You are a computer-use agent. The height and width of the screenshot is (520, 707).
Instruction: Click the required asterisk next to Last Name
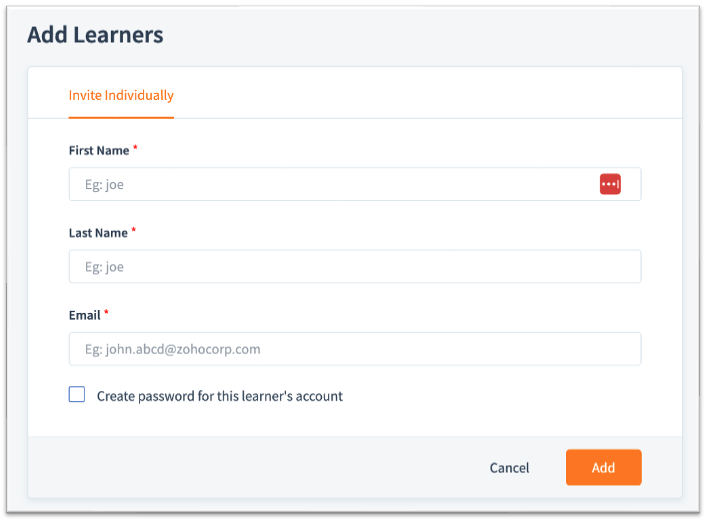pyautogui.click(x=134, y=231)
